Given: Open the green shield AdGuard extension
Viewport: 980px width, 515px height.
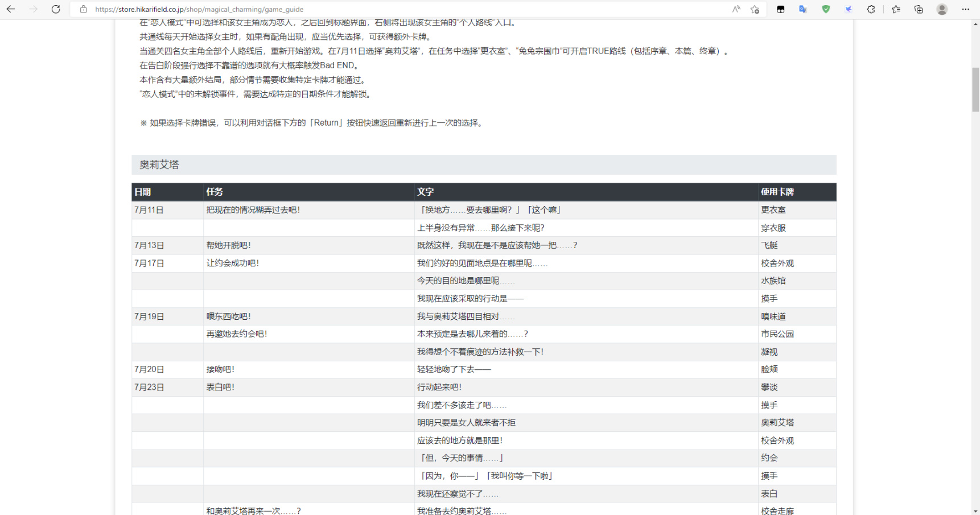Looking at the screenshot, I should 826,9.
